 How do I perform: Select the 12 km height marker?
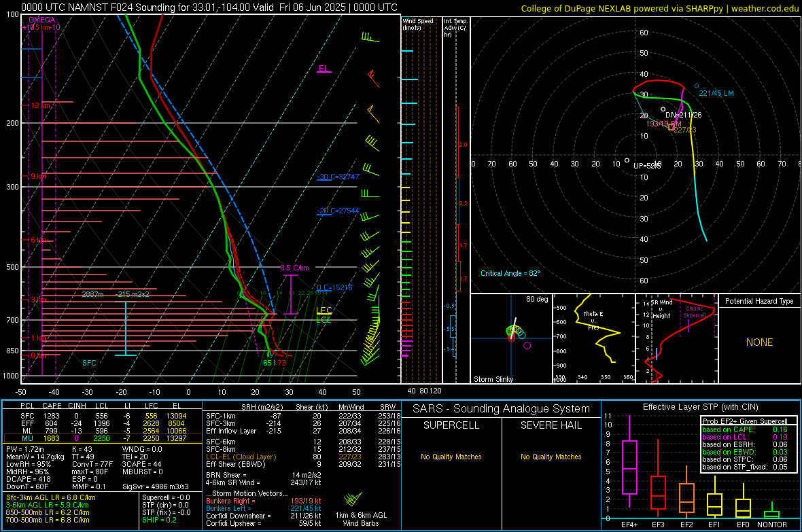tap(41, 105)
